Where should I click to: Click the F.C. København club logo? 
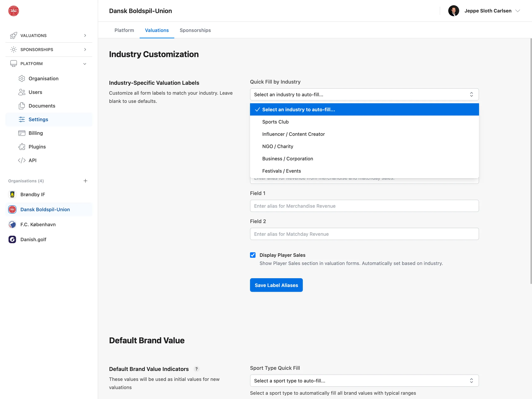pyautogui.click(x=12, y=224)
